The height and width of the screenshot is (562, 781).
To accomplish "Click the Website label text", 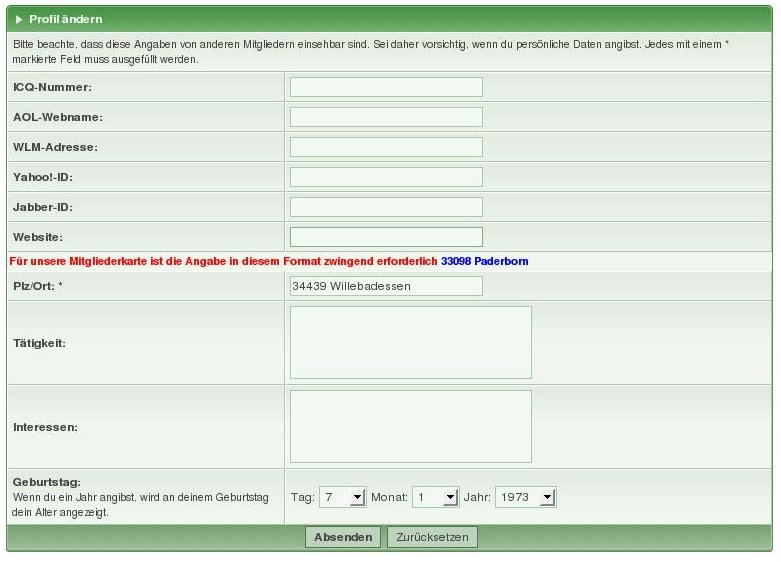I will [x=38, y=237].
